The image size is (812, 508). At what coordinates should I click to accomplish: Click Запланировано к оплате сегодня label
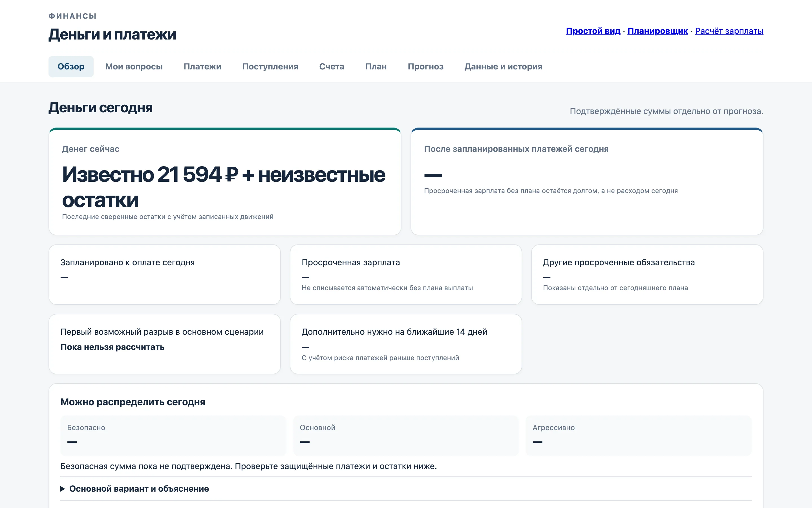point(127,262)
